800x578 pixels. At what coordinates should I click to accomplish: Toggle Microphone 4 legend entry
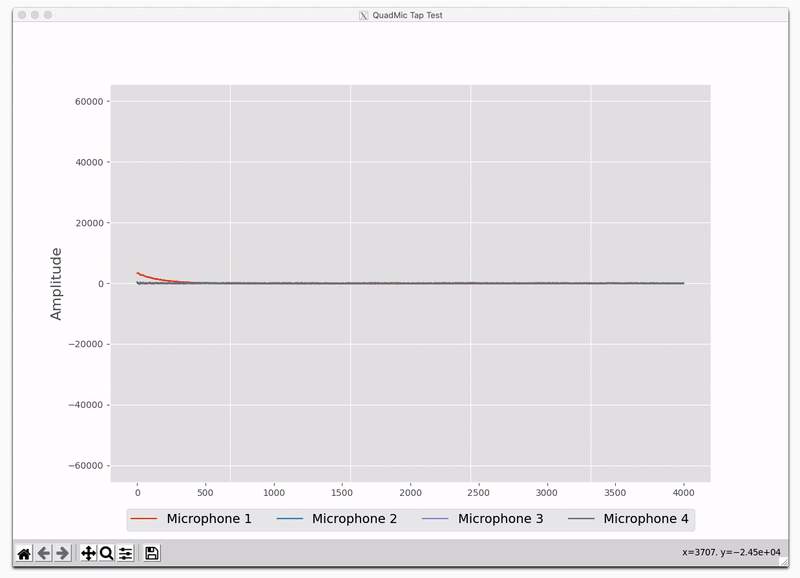click(x=648, y=518)
